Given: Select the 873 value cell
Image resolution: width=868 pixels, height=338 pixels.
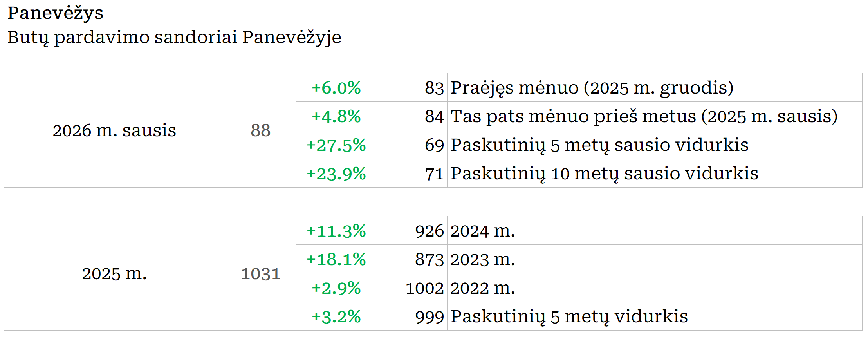Looking at the screenshot, I should pos(429,259).
